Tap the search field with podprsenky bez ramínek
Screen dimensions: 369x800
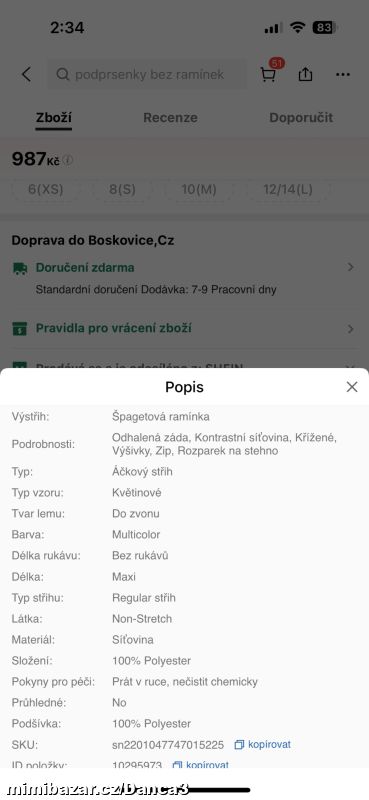(x=147, y=74)
